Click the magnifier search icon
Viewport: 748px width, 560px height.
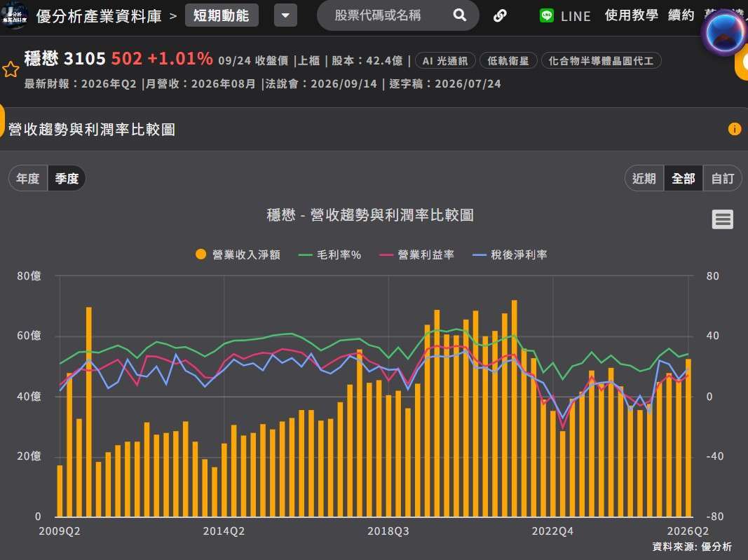pos(459,15)
